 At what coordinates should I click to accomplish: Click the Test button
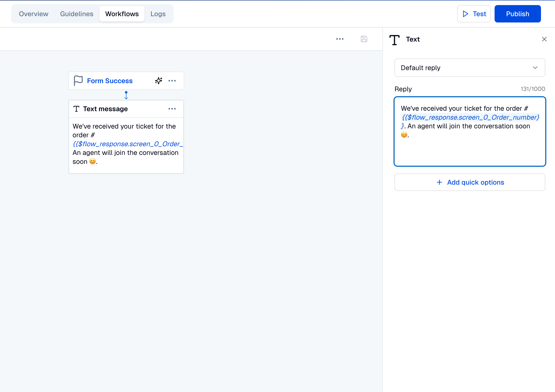click(x=474, y=14)
